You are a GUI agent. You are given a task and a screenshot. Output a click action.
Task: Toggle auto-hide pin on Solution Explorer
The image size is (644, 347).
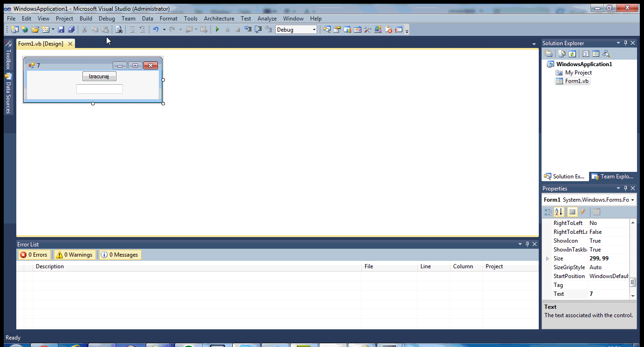pyautogui.click(x=625, y=43)
